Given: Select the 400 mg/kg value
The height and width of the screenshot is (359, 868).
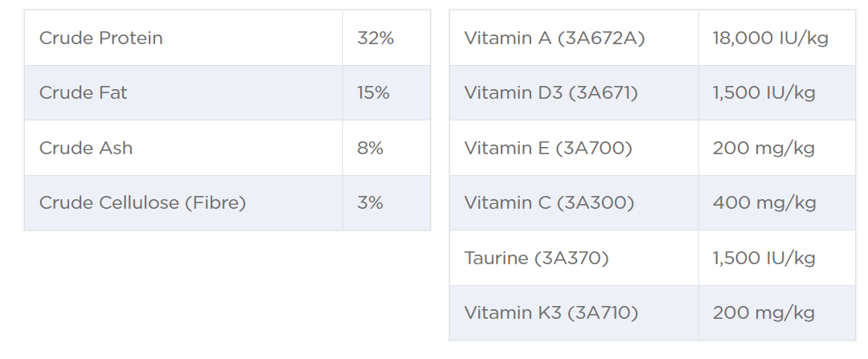Looking at the screenshot, I should (x=764, y=203).
